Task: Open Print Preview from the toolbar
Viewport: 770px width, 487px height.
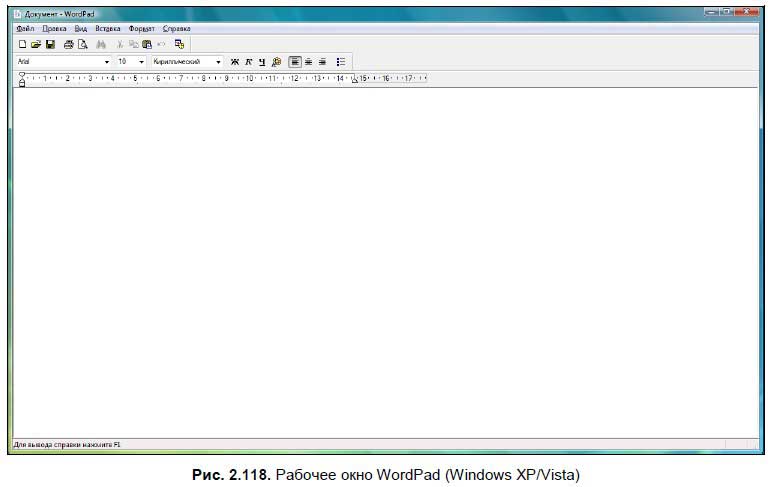Action: 82,45
